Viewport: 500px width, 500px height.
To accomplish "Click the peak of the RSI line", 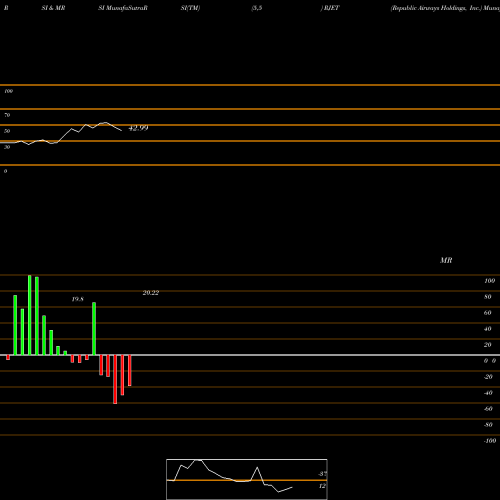I will (x=105, y=123).
